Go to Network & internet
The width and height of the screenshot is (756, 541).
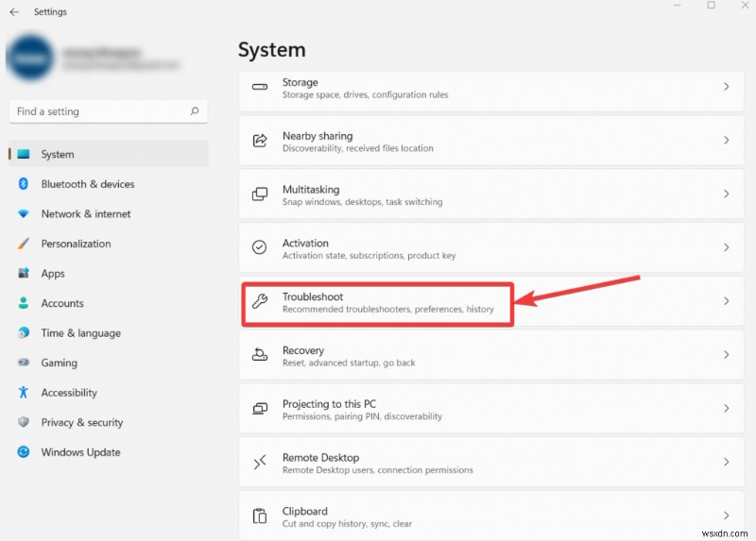[x=109, y=213]
